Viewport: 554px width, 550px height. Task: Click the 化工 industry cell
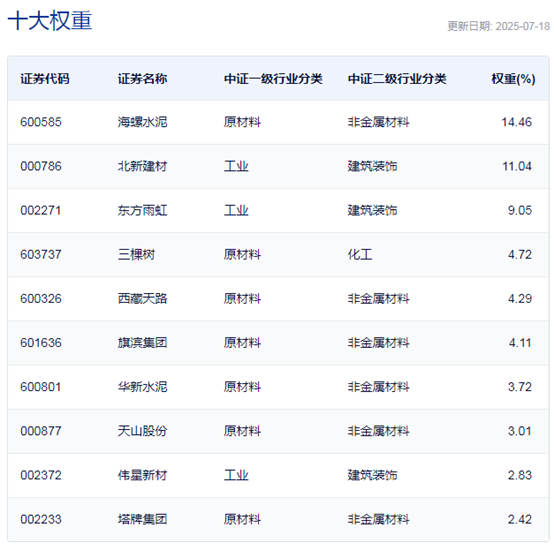point(360,255)
